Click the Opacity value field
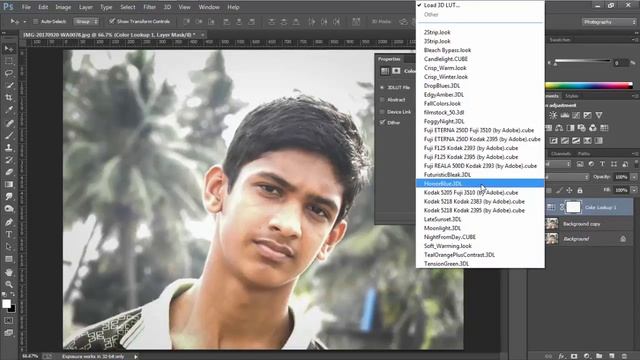Viewport: 640px width, 360px height. click(621, 177)
